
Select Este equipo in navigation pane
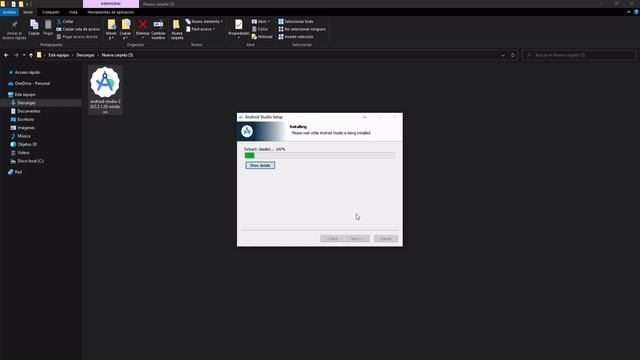(25, 94)
